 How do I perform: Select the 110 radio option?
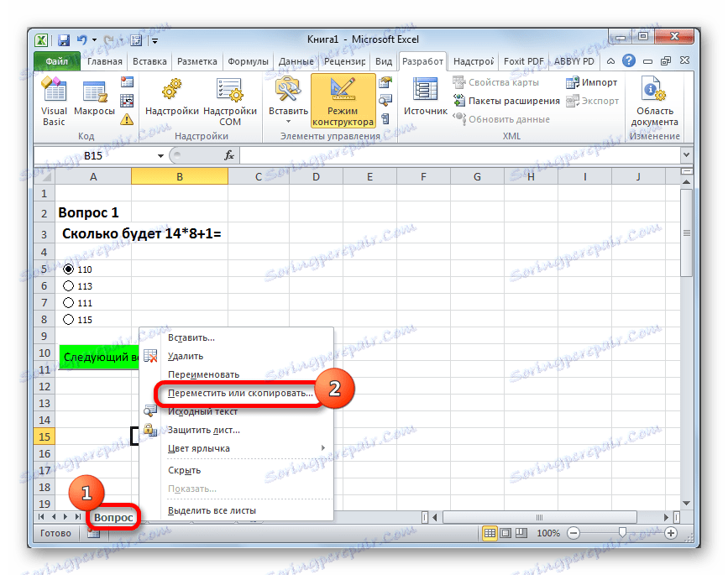68,269
